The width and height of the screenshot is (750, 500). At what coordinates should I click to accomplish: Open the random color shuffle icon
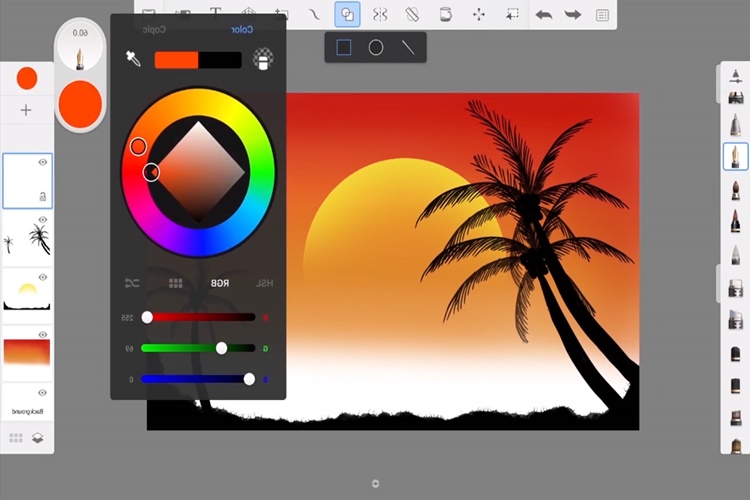(x=132, y=283)
